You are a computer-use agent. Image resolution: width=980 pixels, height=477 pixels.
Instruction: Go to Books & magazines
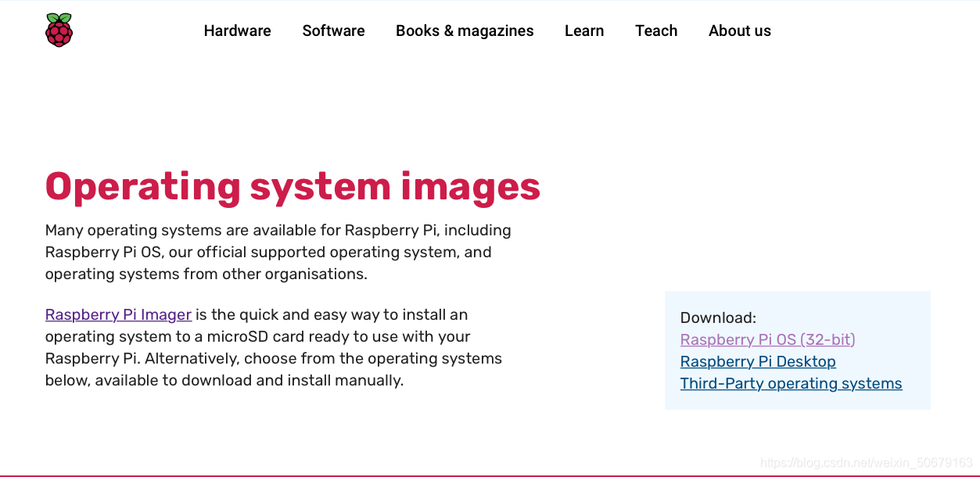(465, 30)
